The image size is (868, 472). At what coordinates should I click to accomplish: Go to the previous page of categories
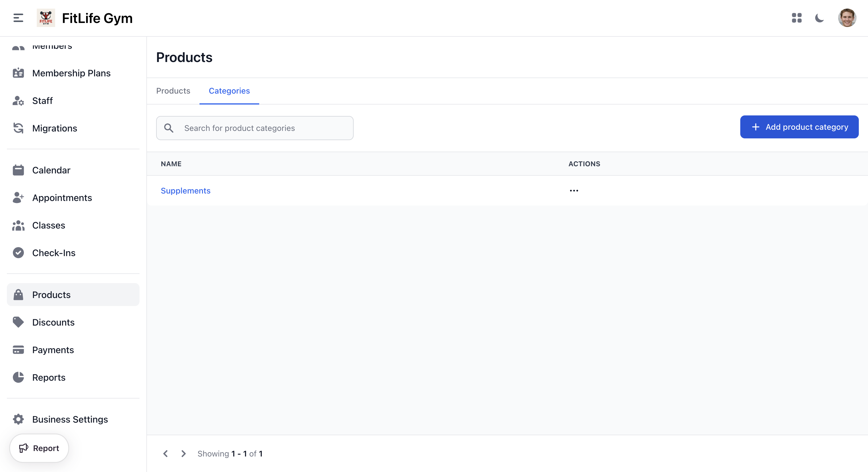tap(165, 453)
